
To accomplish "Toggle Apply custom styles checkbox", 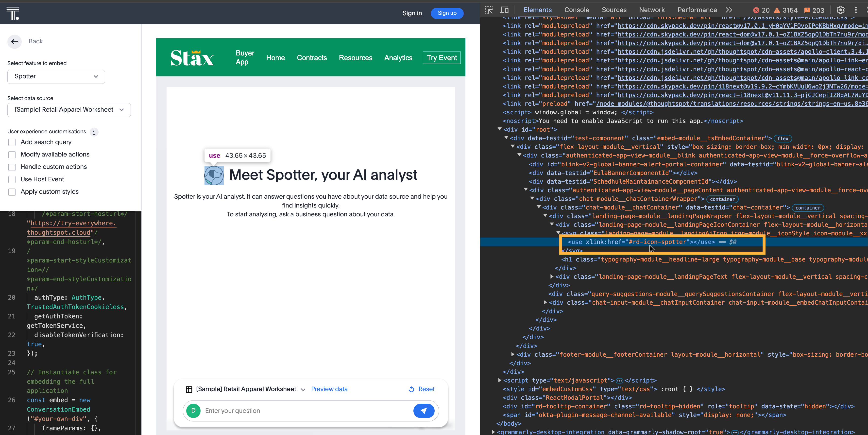I will pyautogui.click(x=12, y=192).
